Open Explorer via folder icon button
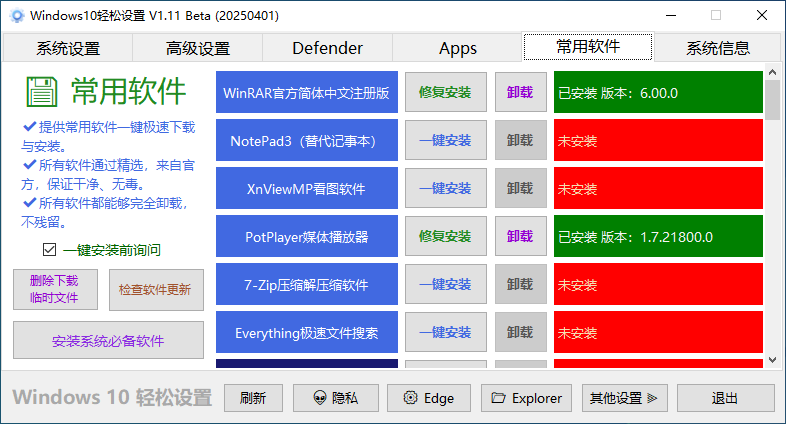The height and width of the screenshot is (424, 786). coord(526,398)
